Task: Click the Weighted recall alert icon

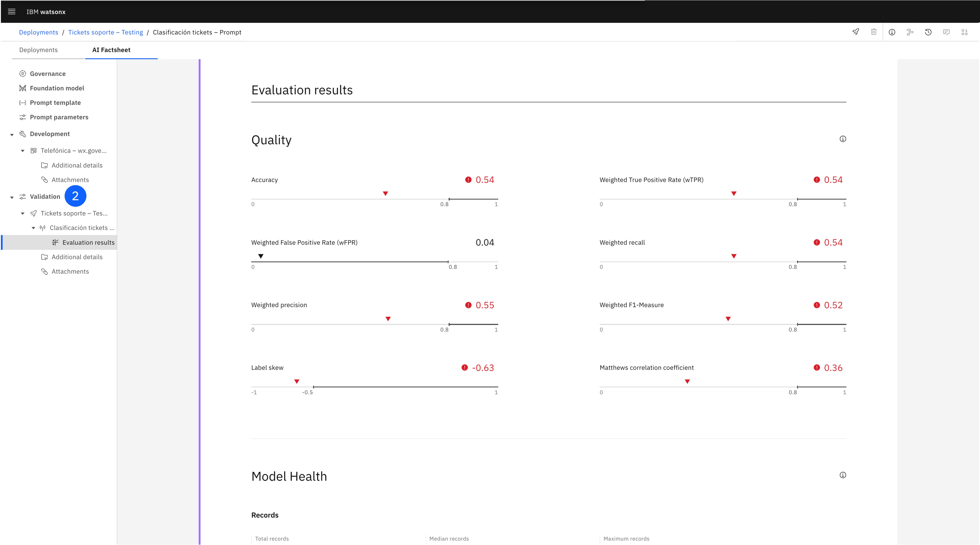Action: pyautogui.click(x=817, y=242)
